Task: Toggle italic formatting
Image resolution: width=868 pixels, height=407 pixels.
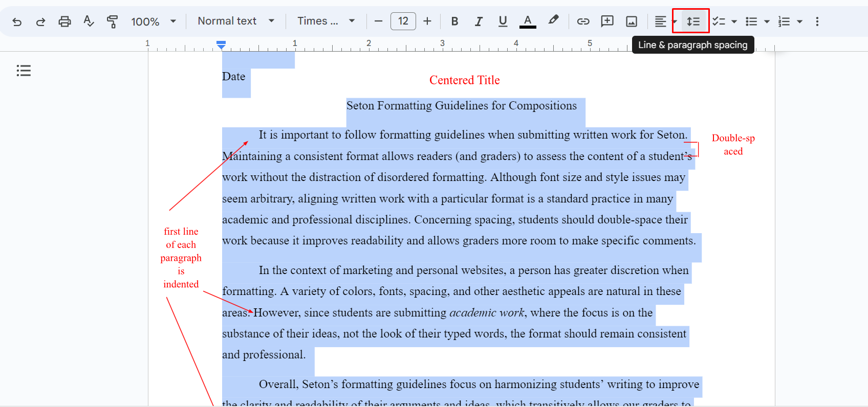Action: (479, 21)
